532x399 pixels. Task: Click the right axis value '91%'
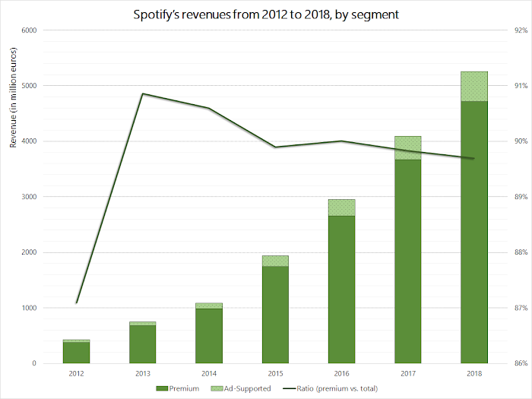pyautogui.click(x=521, y=86)
